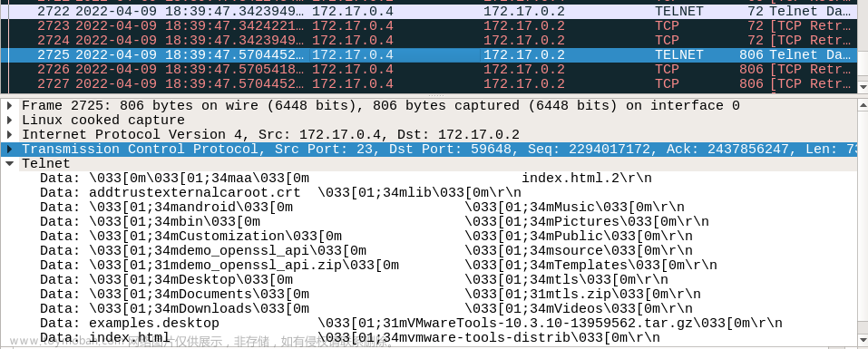Expand the Frame 2725 details row
868x349 pixels.
(9, 106)
